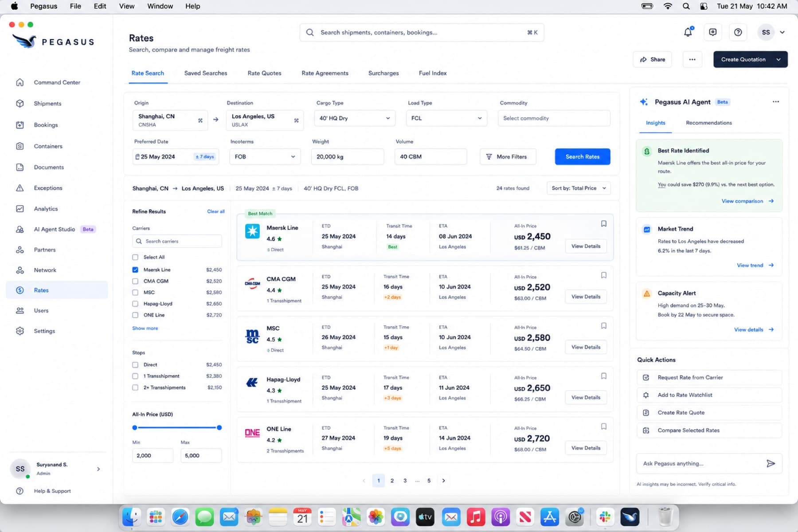Expand the Create Quotation dropdown arrow
The height and width of the screenshot is (532, 798).
[779, 59]
